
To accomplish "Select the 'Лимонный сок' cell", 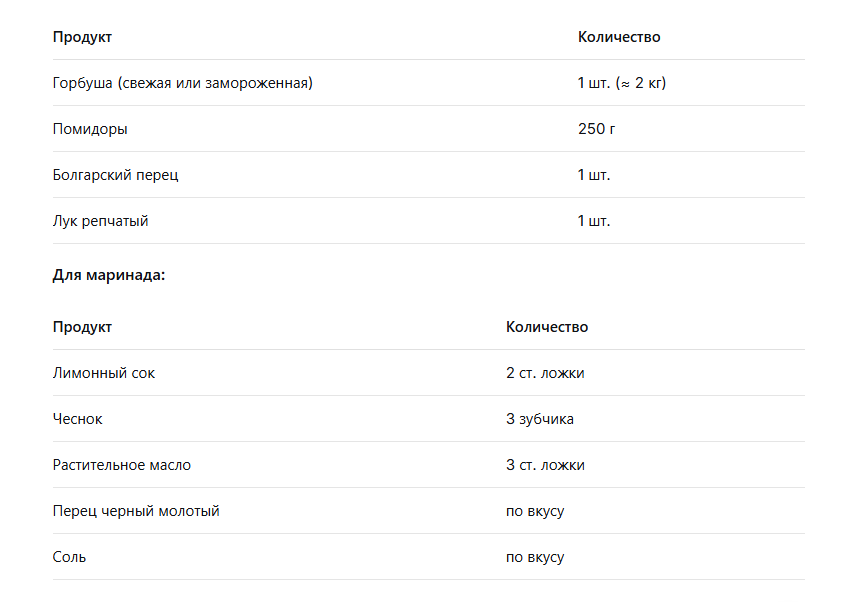I will point(103,373).
